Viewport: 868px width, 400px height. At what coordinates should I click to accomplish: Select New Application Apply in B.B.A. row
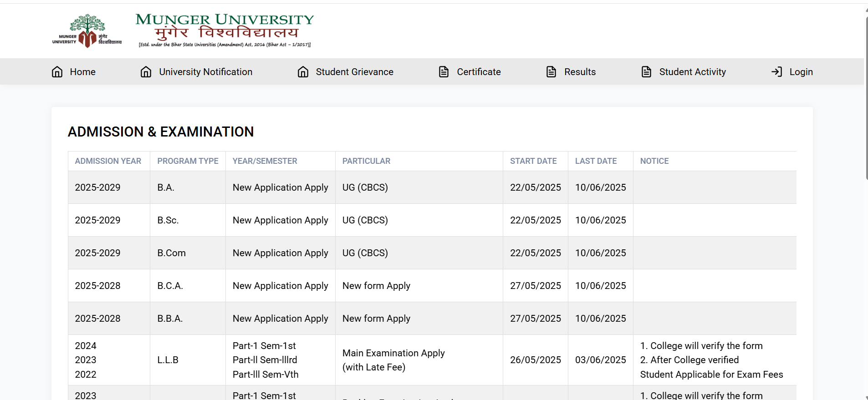pyautogui.click(x=281, y=319)
